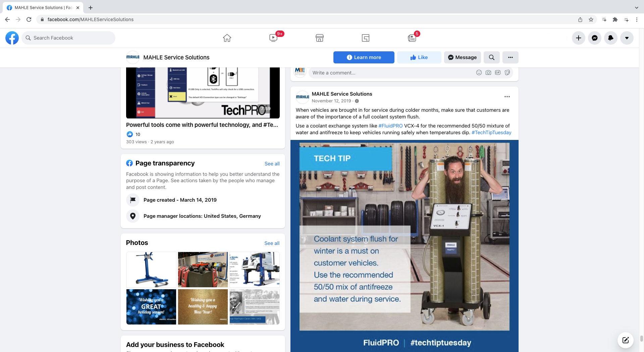Click the post audience gear icon
Screen dimensions: 644x352
pos(357,101)
